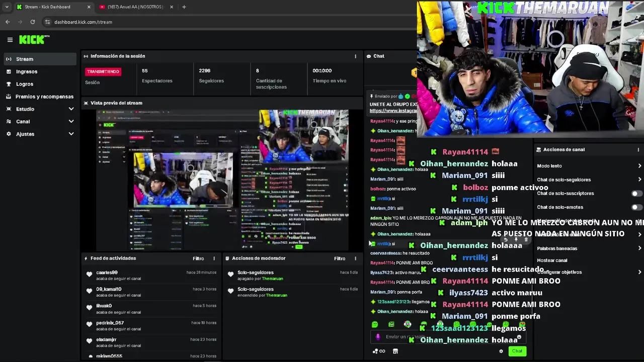Click the bolboz username in chat
The height and width of the screenshot is (362, 644).
[x=377, y=189]
